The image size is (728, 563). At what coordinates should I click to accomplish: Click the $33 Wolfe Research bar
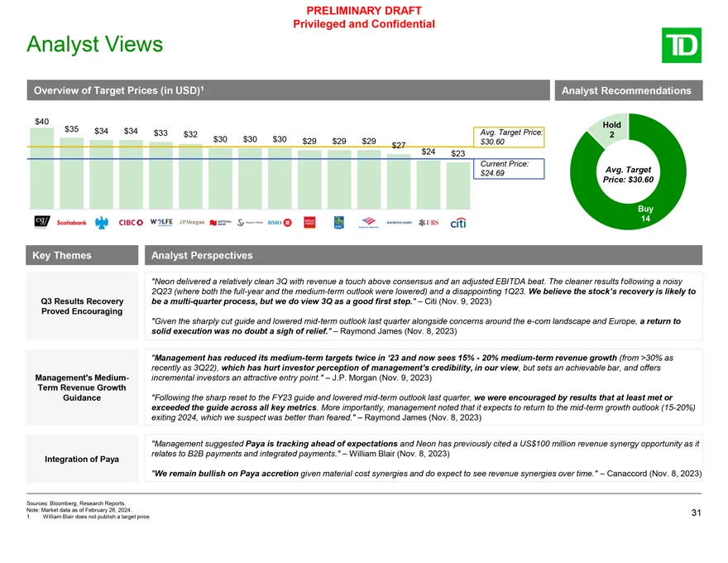point(160,176)
